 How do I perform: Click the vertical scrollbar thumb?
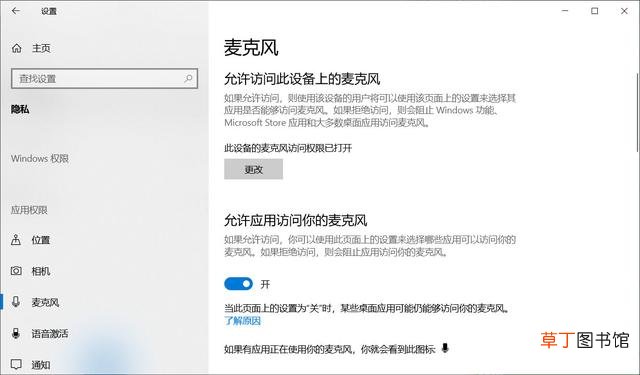pos(638,112)
